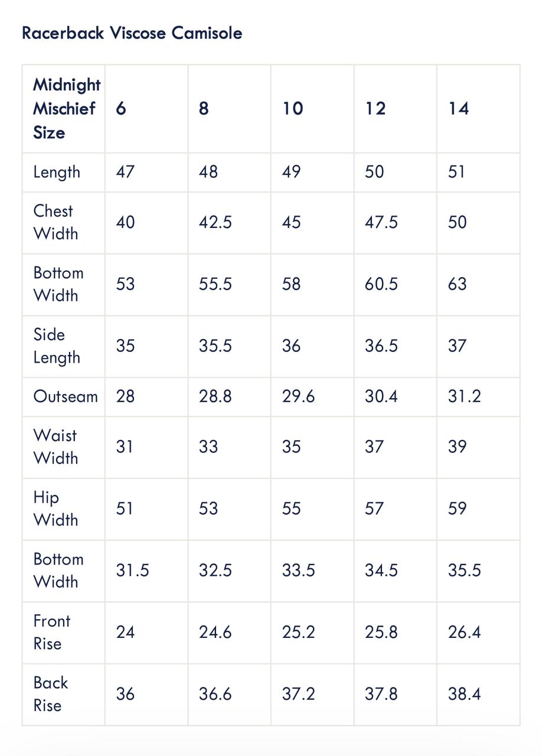The height and width of the screenshot is (756, 542).
Task: Click the 29.6 outseam value
Action: (x=298, y=396)
